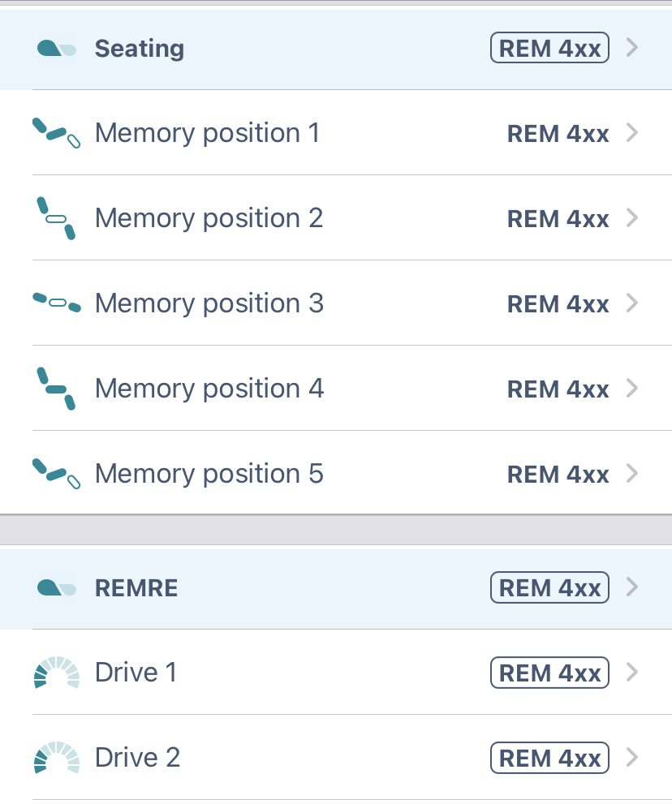Viewport: 672px width, 804px height.
Task: Click the seat icon beside Memory position 5
Action: point(55,473)
